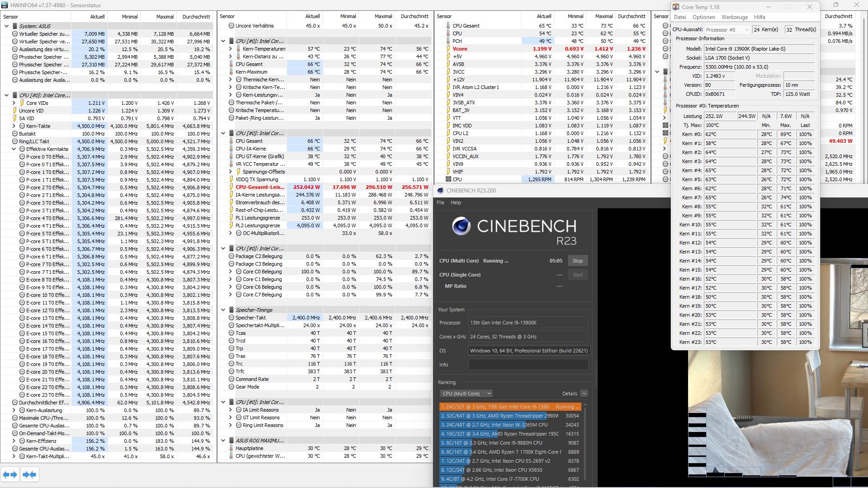Viewport: 868px width, 488px height.
Task: Select the AMD Ryzen Threadripper 2990W ranking entry
Action: (510, 416)
